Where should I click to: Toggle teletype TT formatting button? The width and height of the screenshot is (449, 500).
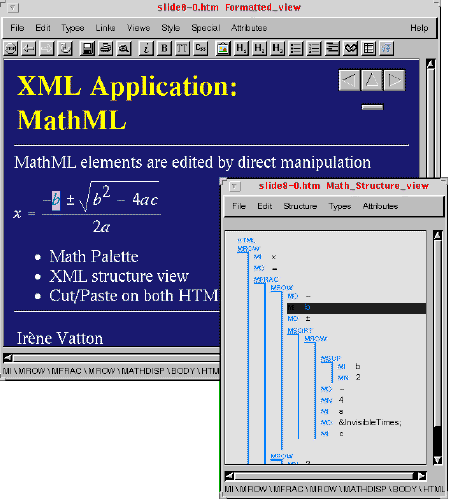pos(182,49)
